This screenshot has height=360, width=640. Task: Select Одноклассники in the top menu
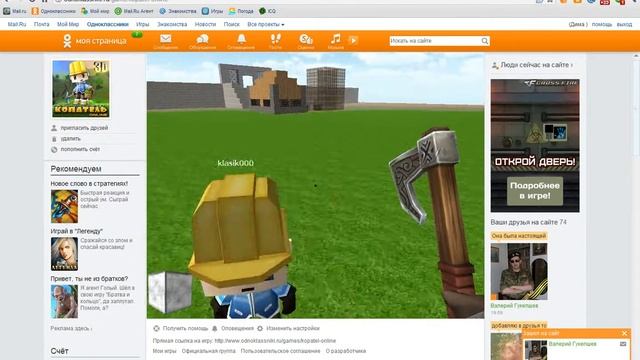pos(108,24)
